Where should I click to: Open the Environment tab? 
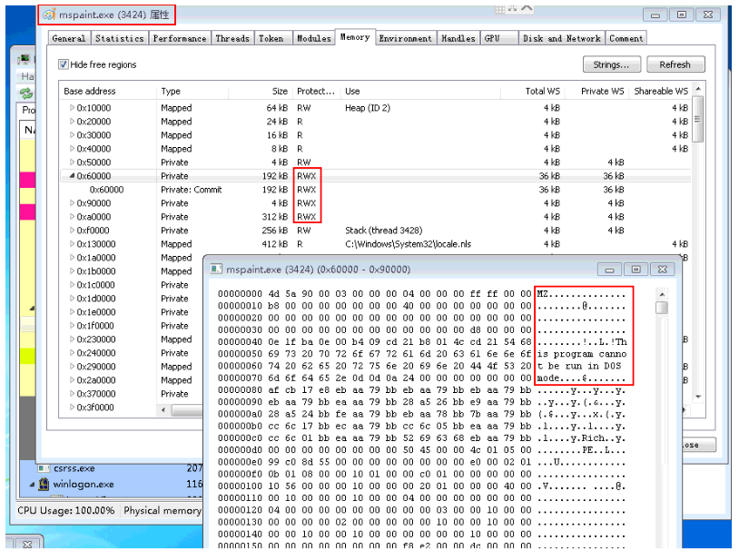point(405,39)
